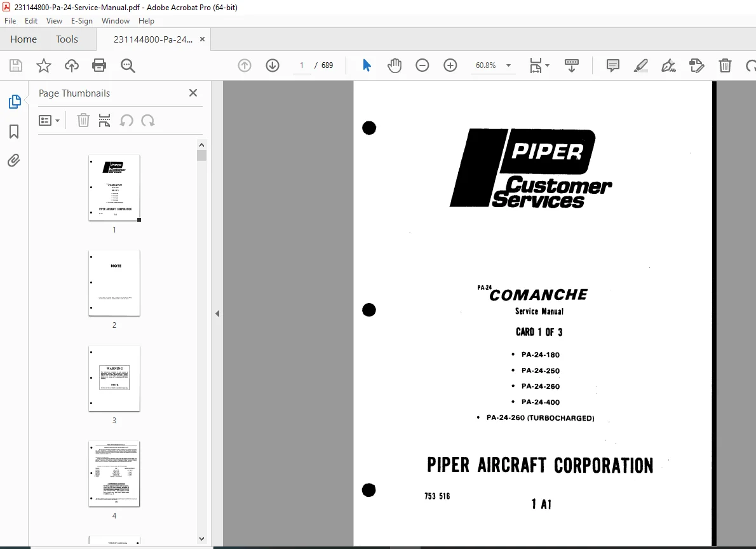
Task: Close the Page Thumbnails panel
Action: 193,93
